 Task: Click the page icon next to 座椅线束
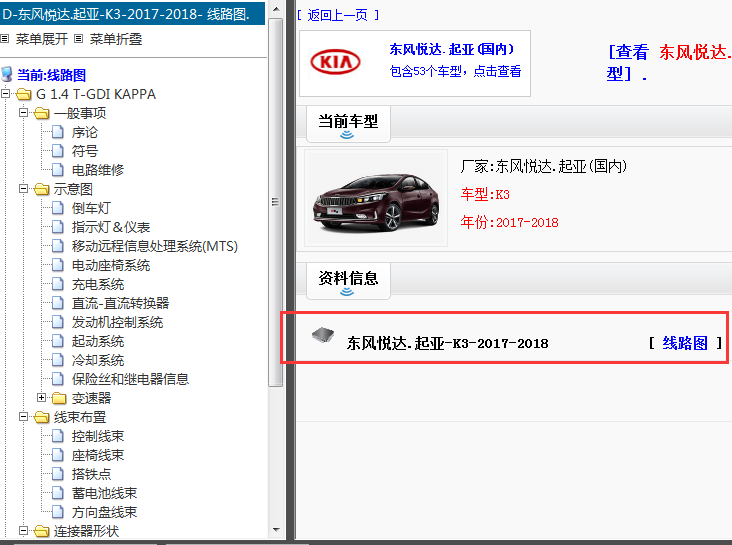coord(57,455)
